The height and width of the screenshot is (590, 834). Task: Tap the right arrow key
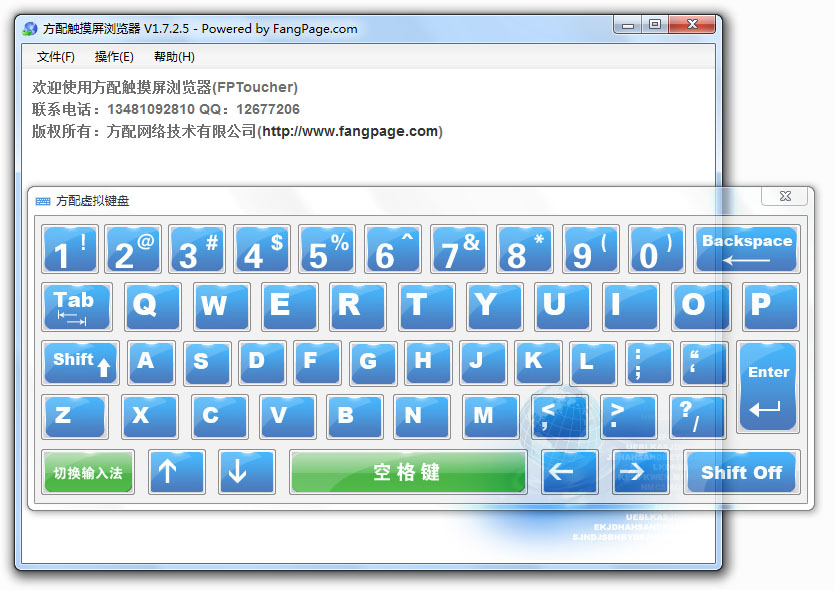click(640, 472)
